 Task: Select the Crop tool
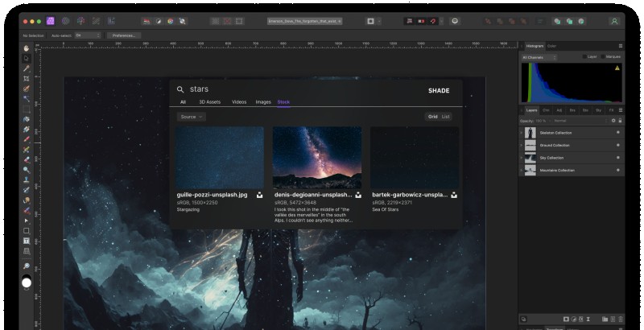[27, 78]
